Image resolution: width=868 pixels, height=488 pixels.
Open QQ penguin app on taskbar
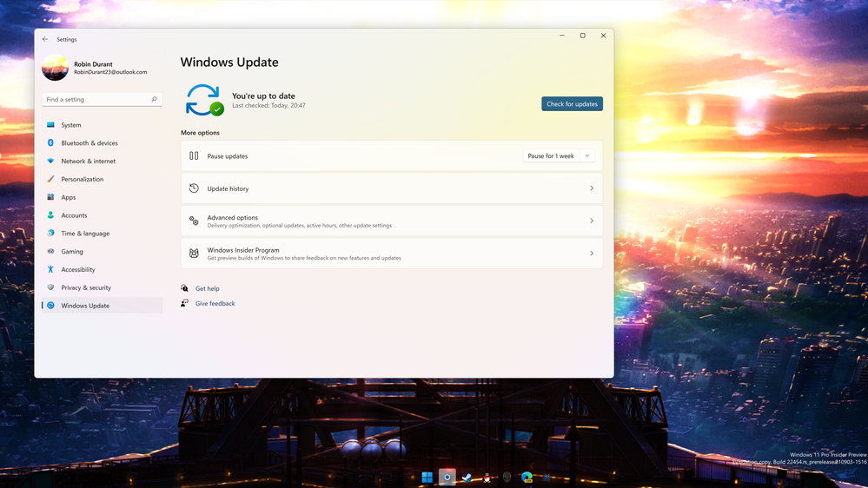click(487, 477)
